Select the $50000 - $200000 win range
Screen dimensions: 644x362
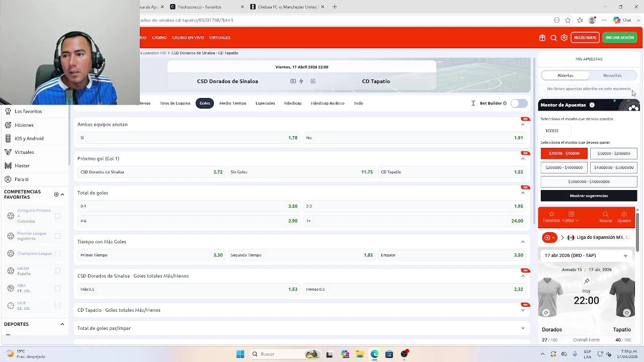(x=614, y=153)
